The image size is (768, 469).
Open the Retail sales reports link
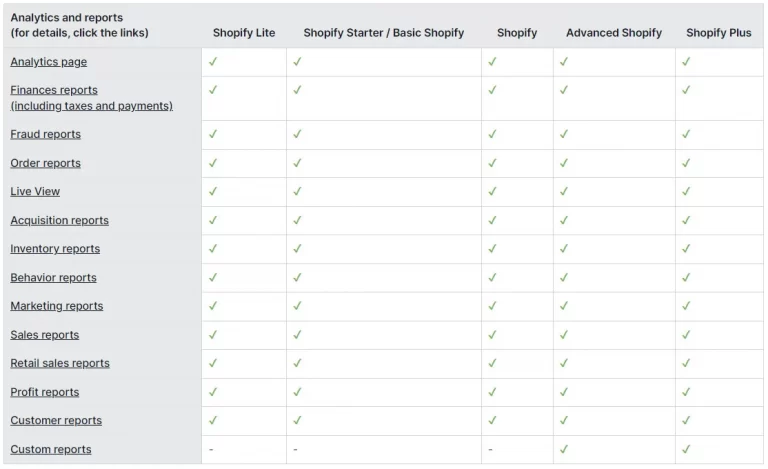coord(60,363)
